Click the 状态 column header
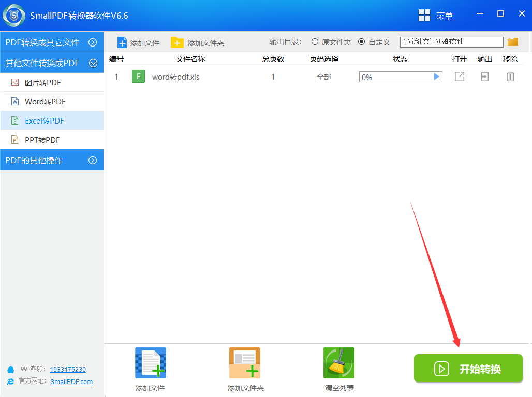Screen dimensions: 532x397 coord(400,59)
